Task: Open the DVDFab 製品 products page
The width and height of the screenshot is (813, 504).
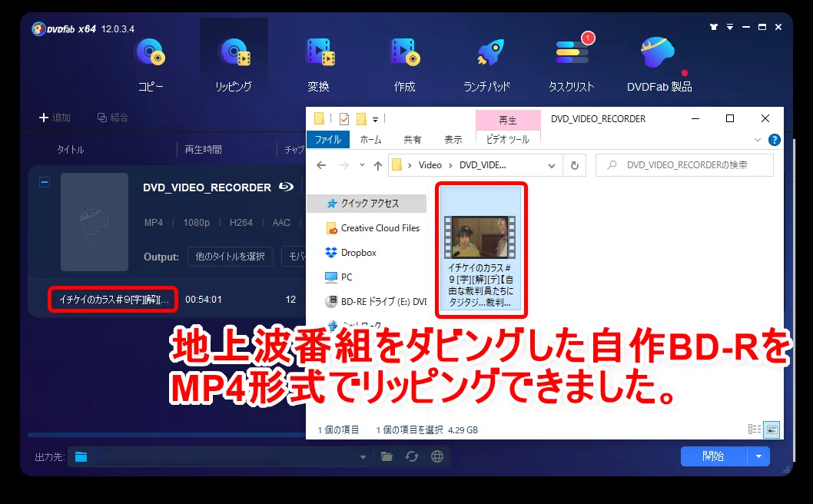Action: click(659, 65)
